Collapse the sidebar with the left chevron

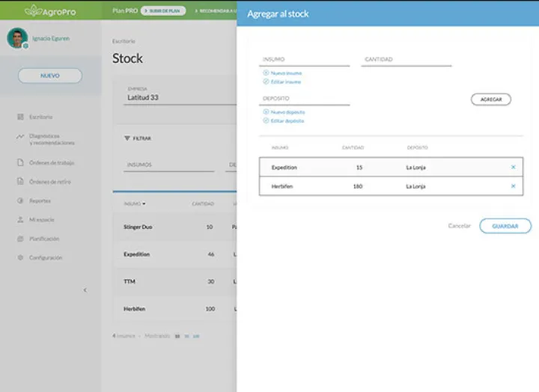click(x=85, y=290)
